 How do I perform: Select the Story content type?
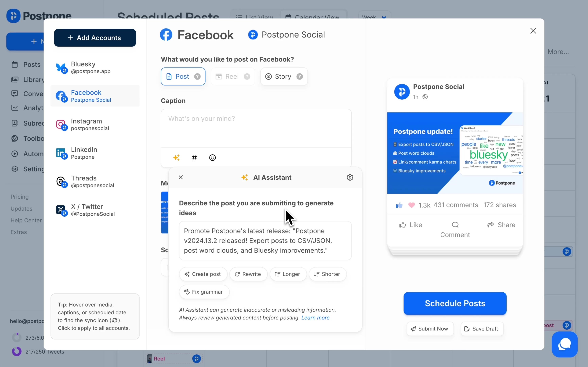pos(284,77)
